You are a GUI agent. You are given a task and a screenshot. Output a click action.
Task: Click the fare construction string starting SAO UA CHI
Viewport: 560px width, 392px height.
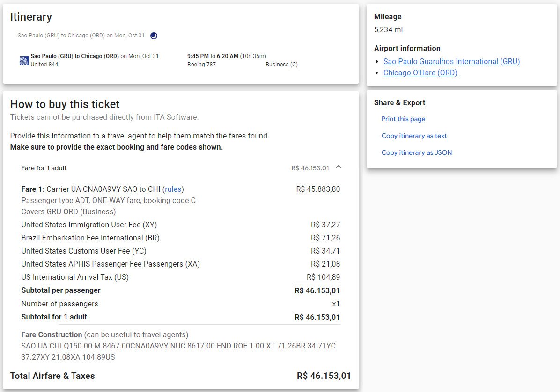point(178,351)
